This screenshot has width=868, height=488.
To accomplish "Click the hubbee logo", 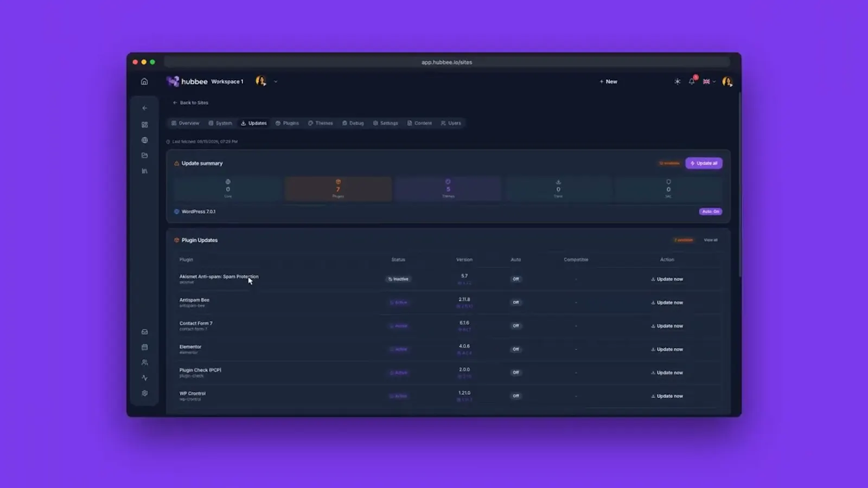I will (187, 81).
